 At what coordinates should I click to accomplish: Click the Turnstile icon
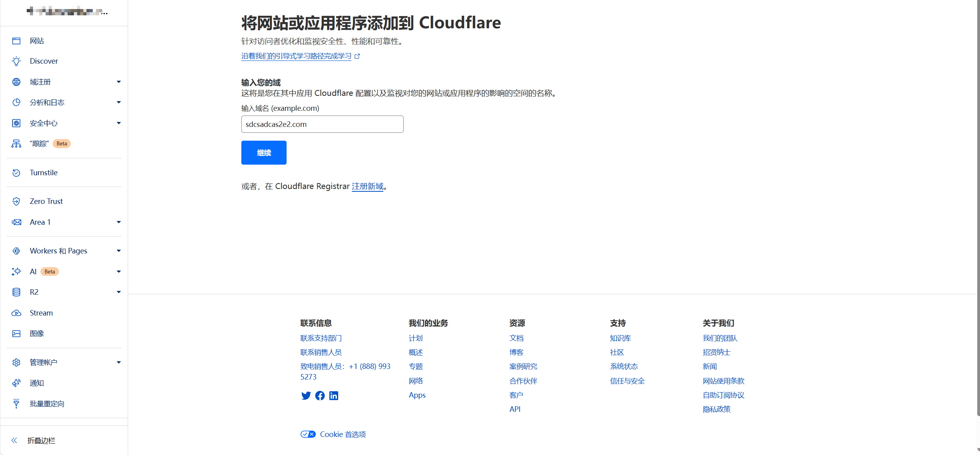(x=16, y=173)
